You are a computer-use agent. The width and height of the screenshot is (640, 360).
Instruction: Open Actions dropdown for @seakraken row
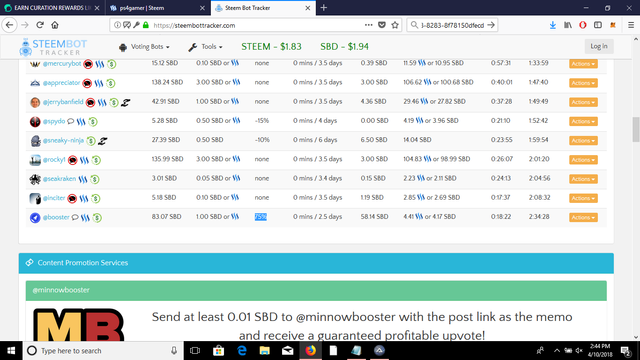click(583, 179)
